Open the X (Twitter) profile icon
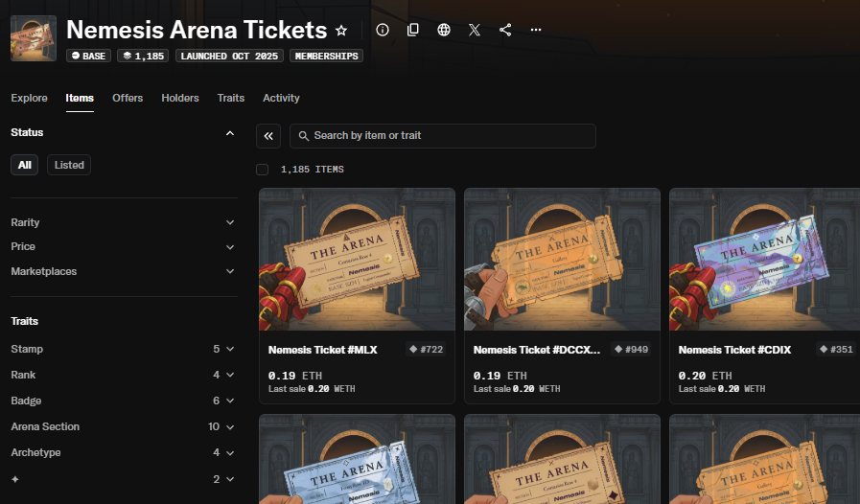 pos(475,30)
